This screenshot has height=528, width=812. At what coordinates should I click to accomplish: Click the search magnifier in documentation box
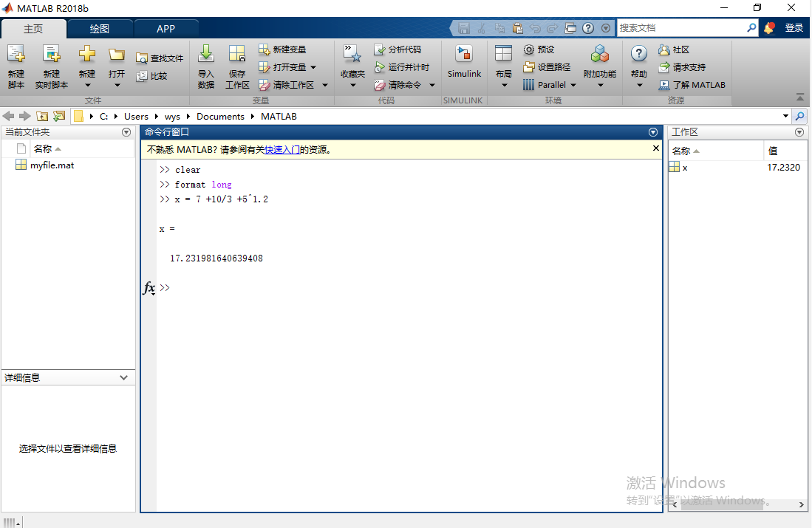pos(751,28)
